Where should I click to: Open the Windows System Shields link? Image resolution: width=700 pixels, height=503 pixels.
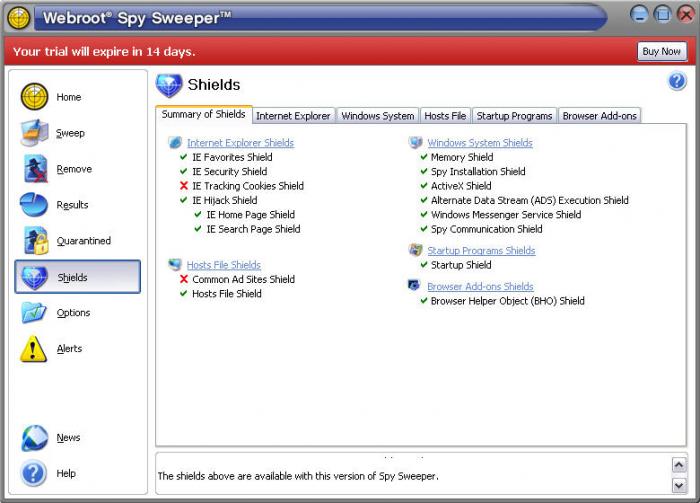pyautogui.click(x=480, y=143)
